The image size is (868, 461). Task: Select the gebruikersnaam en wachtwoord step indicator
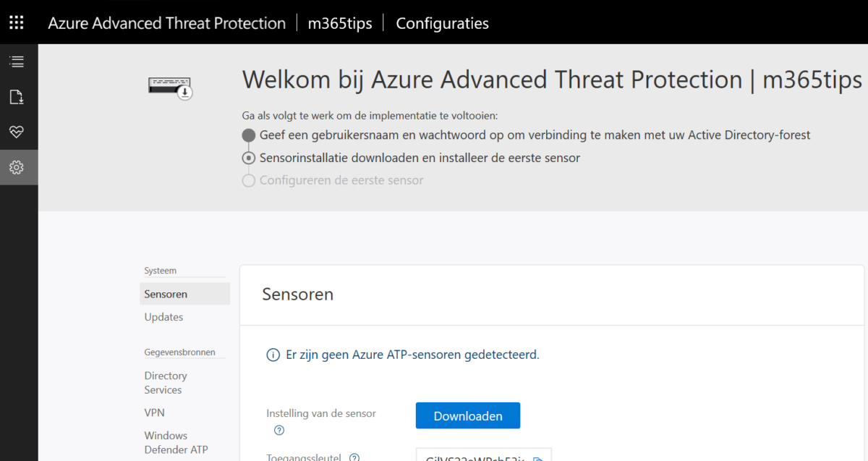tap(248, 135)
